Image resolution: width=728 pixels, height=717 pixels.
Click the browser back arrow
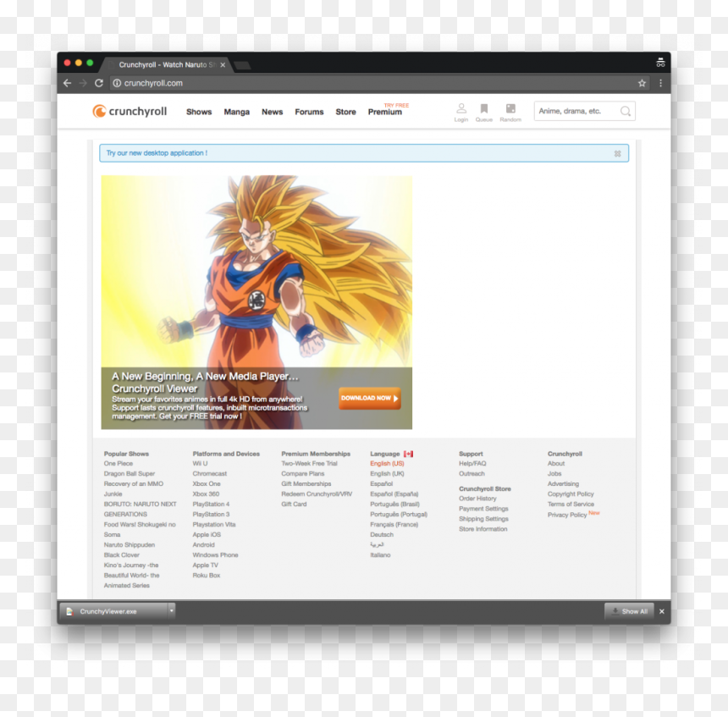coord(68,83)
